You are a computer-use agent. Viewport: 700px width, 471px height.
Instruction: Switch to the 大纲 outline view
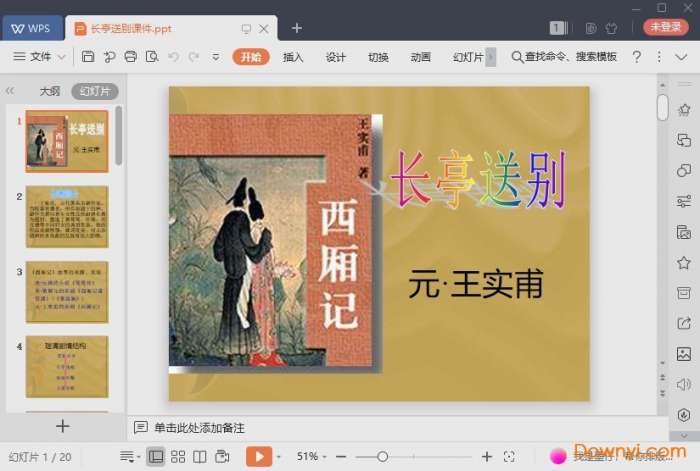(x=50, y=91)
